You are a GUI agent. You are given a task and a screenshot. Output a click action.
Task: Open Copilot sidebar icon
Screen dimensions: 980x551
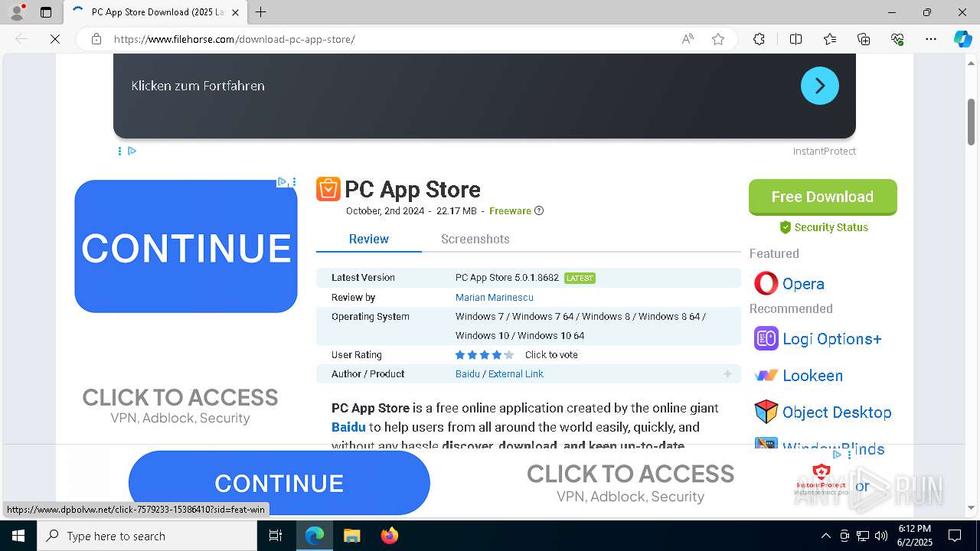tap(962, 39)
